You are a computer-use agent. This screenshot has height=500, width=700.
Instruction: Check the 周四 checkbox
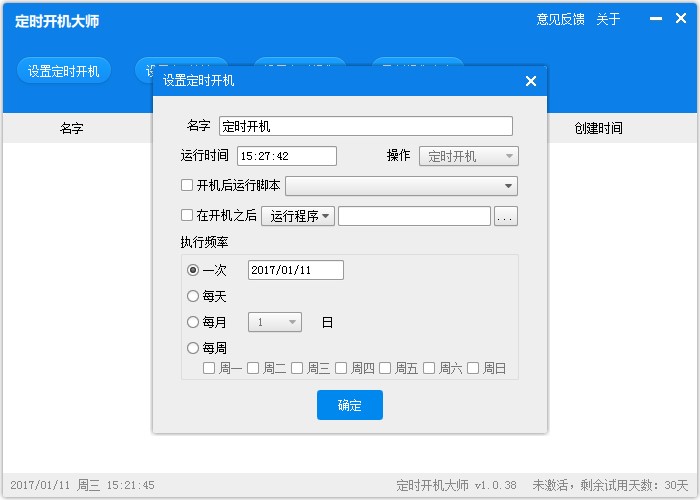[341, 368]
